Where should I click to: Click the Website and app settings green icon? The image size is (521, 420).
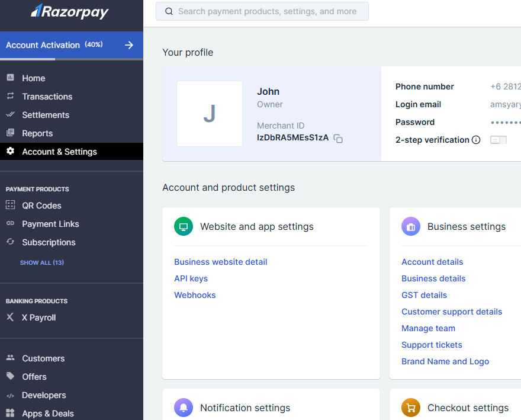pyautogui.click(x=184, y=226)
